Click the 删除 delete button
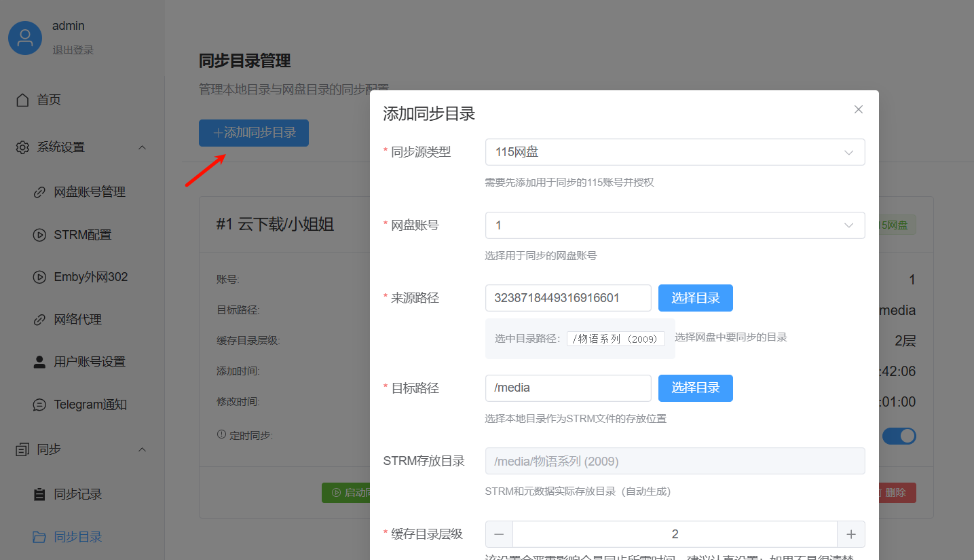This screenshot has width=974, height=560. pyautogui.click(x=895, y=492)
